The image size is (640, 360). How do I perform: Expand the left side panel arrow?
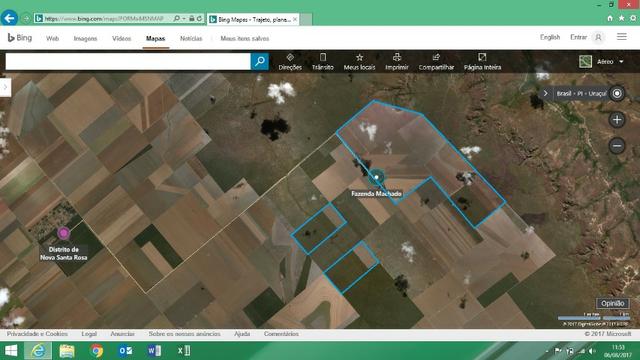point(5,87)
